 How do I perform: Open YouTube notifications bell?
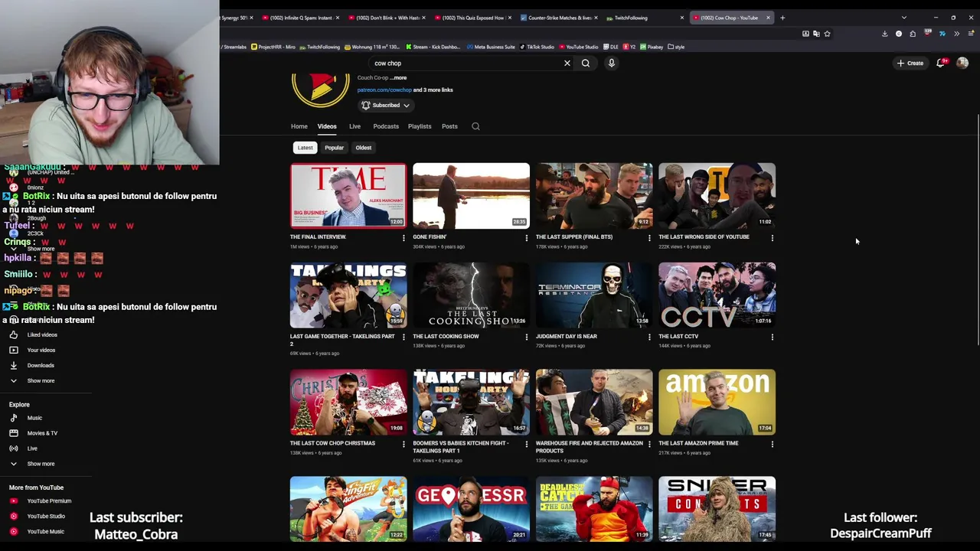941,64
